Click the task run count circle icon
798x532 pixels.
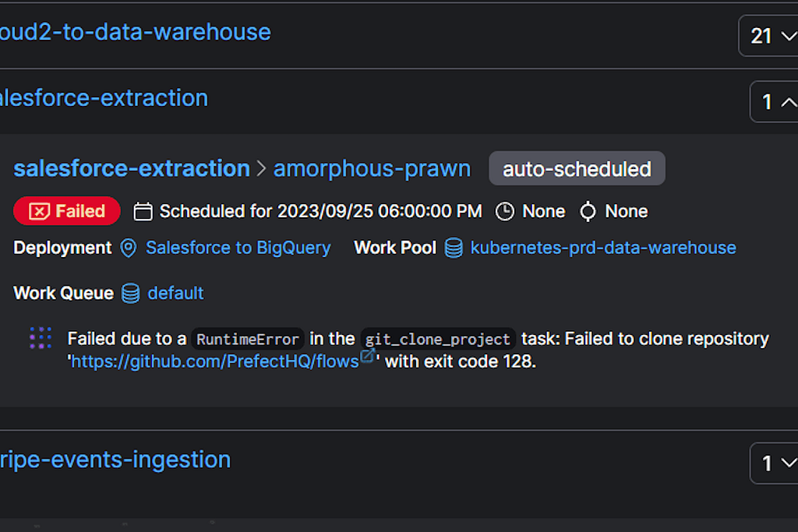click(x=588, y=212)
